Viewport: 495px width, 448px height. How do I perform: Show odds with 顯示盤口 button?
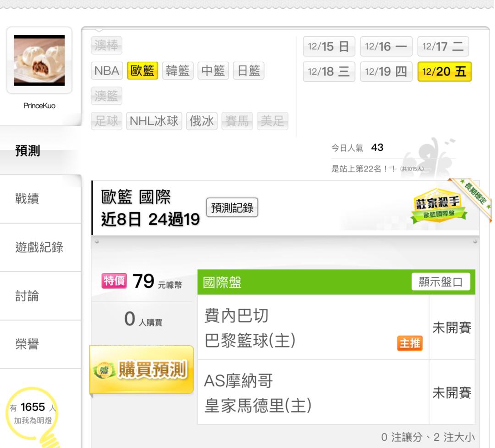point(441,282)
